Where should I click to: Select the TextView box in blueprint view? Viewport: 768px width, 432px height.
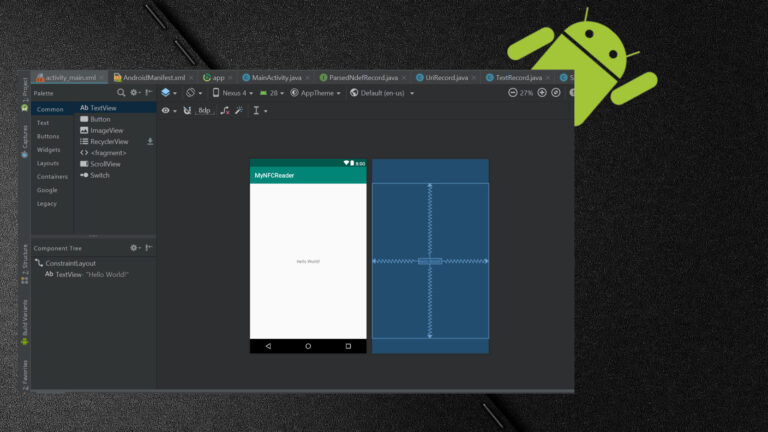[x=430, y=262]
